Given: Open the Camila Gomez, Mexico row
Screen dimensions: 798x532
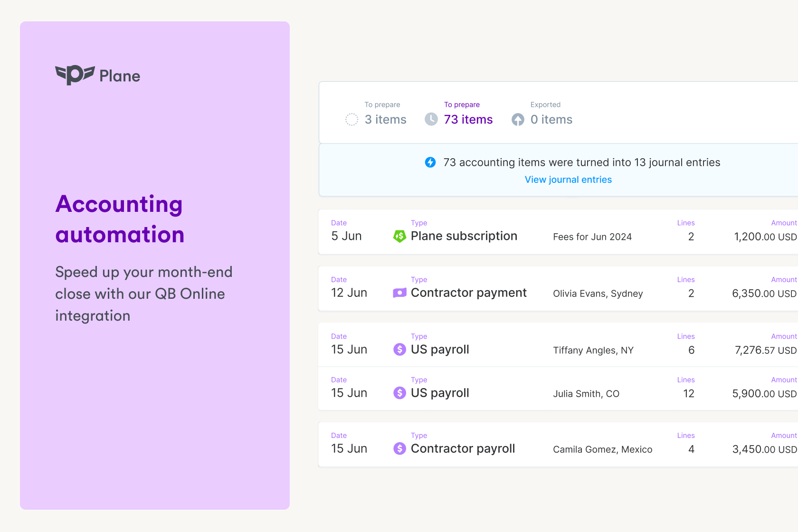Looking at the screenshot, I should click(x=602, y=449).
